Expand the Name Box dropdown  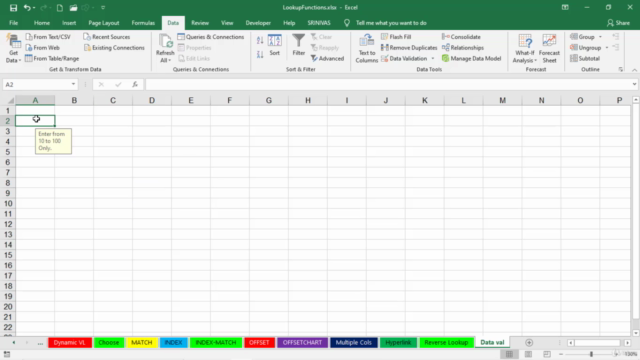point(73,84)
